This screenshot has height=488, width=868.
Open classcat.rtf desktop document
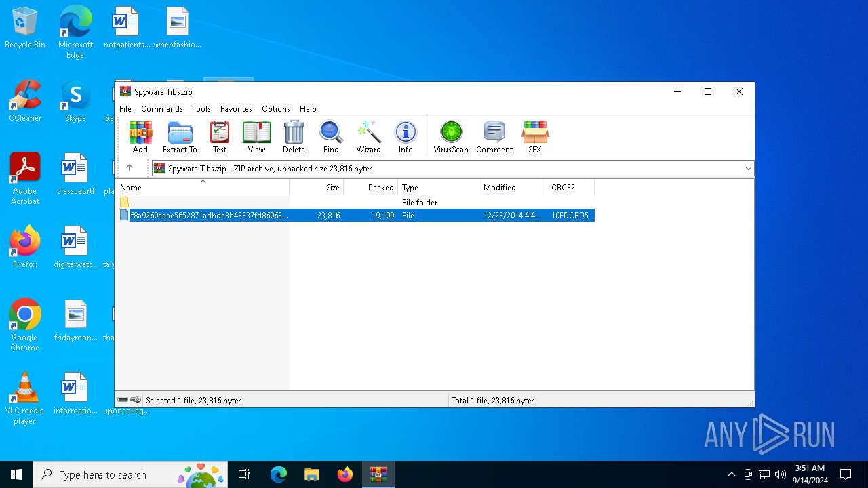coord(75,174)
